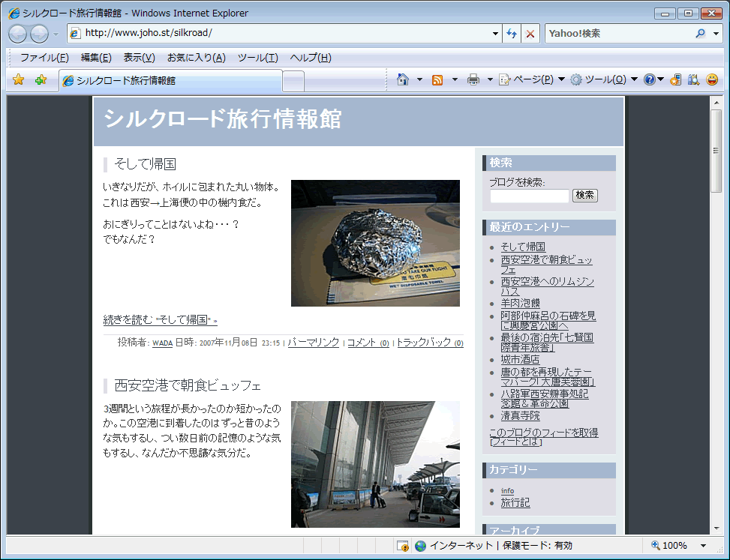Screen dimensions: 730x560
Task: Open the ページ(P) dropdown menu
Action: (x=532, y=79)
